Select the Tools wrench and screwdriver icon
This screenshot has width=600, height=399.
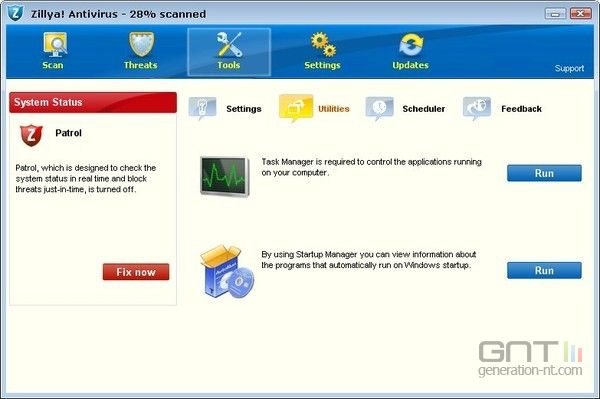tap(229, 44)
